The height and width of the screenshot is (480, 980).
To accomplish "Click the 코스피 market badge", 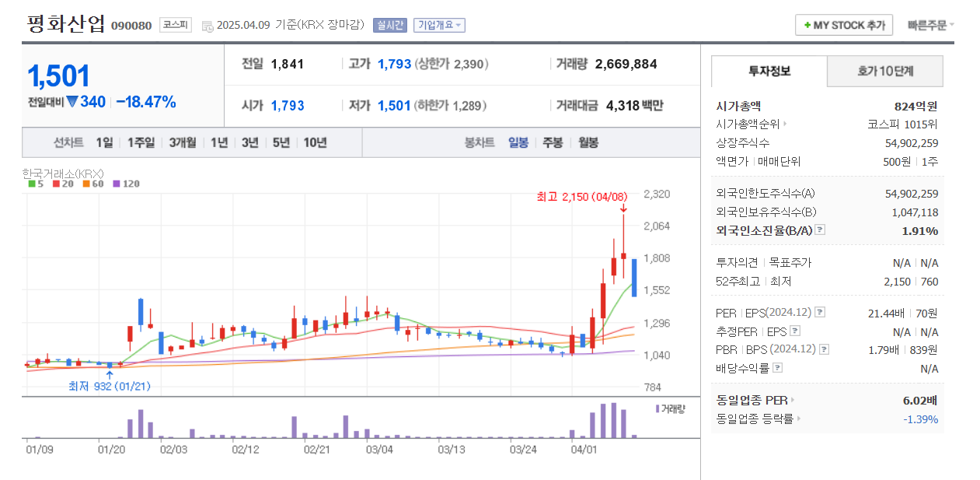I will [x=175, y=25].
